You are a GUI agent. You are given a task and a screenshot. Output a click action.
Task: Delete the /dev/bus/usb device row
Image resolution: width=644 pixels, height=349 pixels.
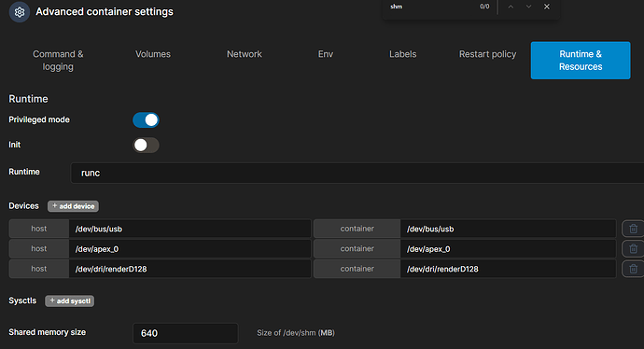[x=633, y=229]
